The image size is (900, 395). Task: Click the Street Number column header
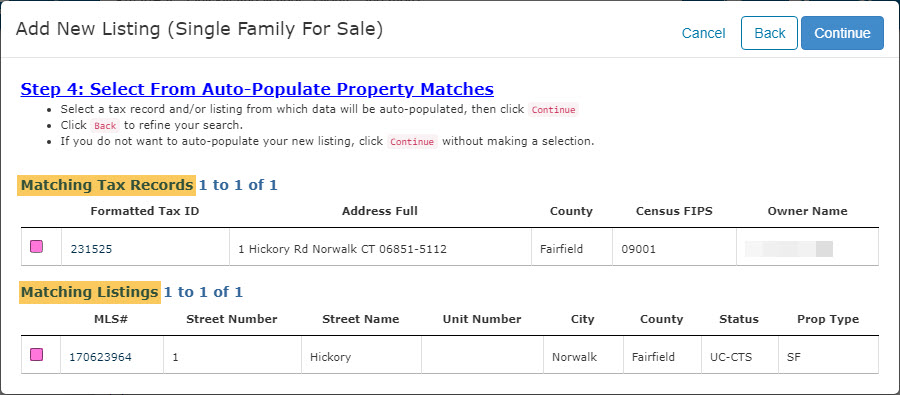pos(232,319)
